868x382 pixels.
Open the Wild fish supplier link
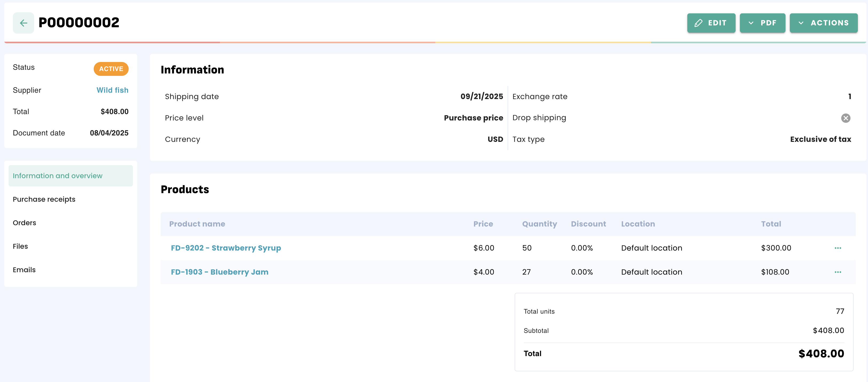click(112, 90)
